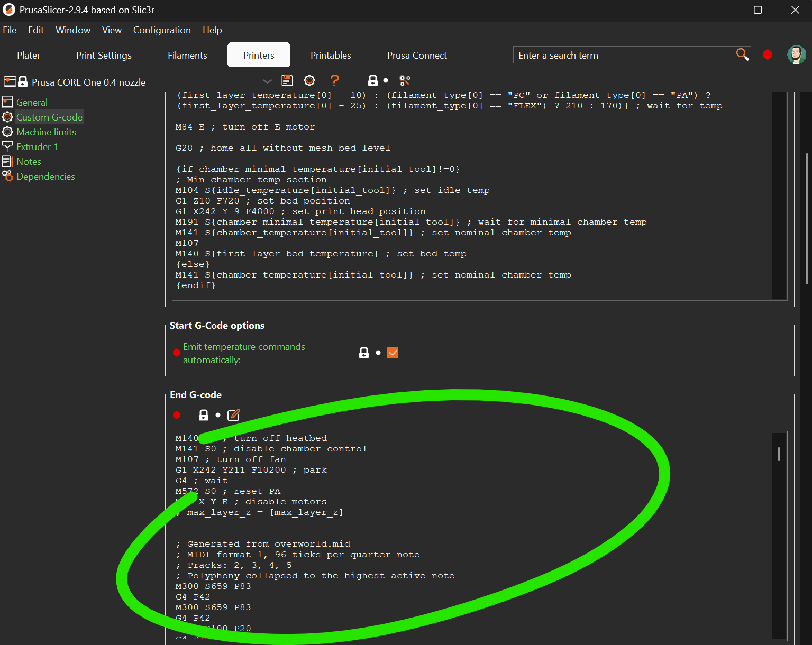
Task: Open the Machine limits page
Action: (x=46, y=132)
